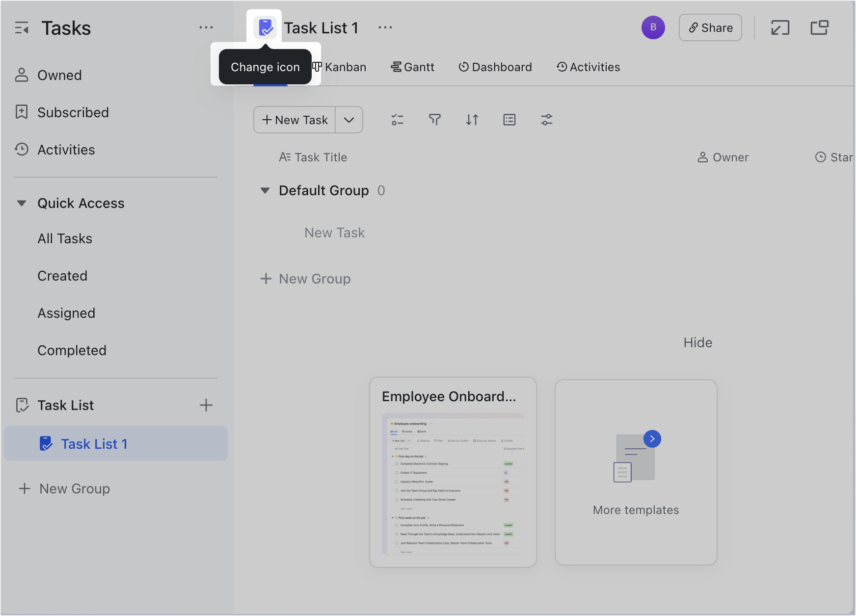Switch to the Gantt view
The width and height of the screenshot is (856, 616).
(x=413, y=67)
